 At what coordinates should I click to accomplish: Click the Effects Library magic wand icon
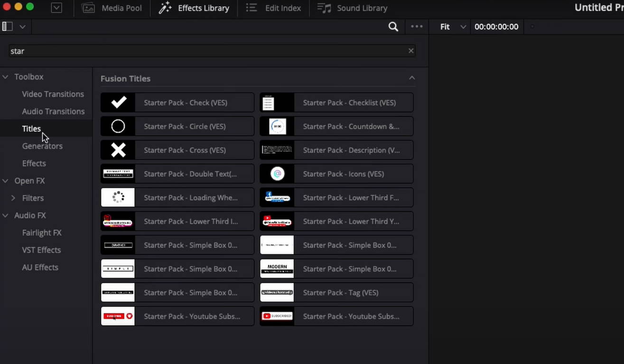coord(165,8)
